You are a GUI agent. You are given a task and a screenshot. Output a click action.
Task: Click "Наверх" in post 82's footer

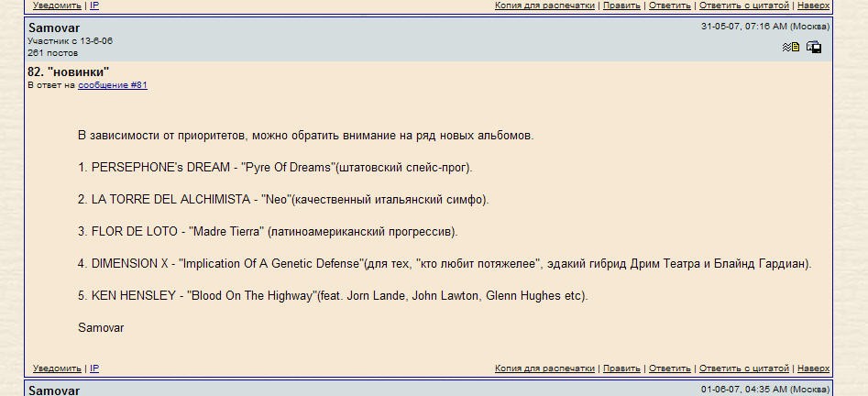pyautogui.click(x=813, y=368)
